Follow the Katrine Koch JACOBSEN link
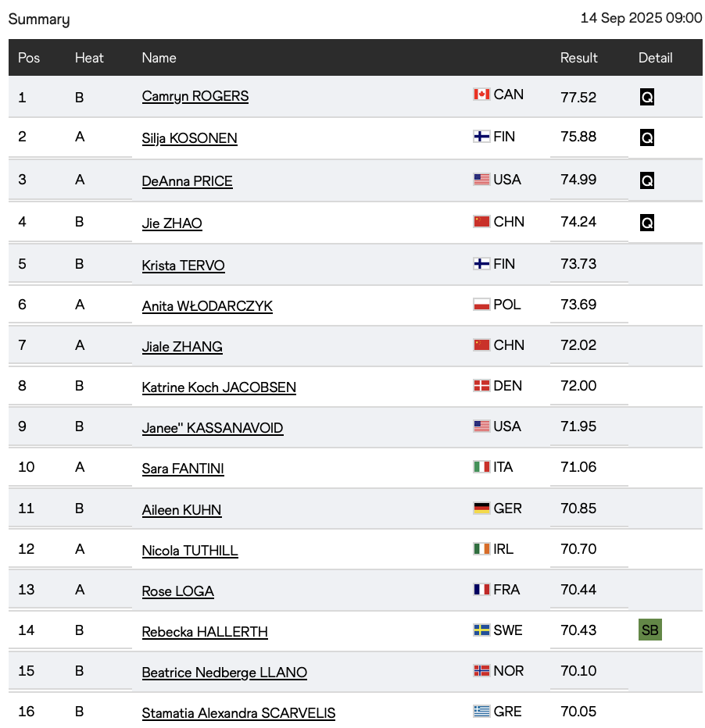705x728 pixels. tap(219, 387)
